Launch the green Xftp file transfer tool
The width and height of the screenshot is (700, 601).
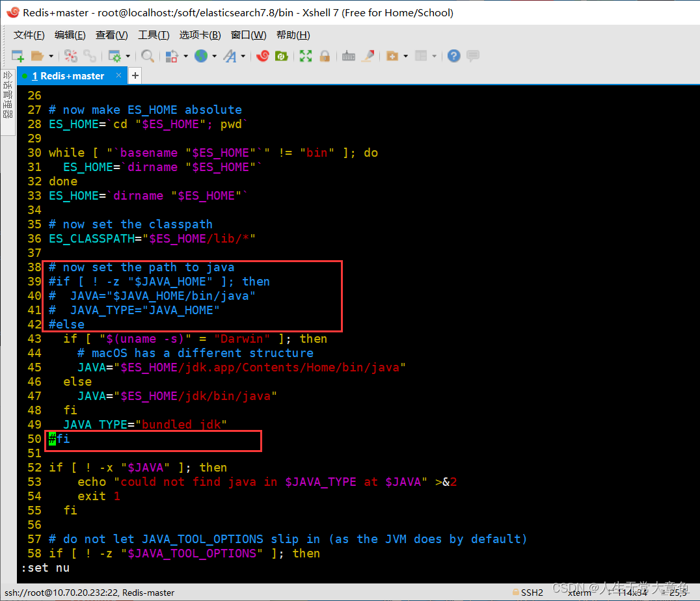tap(281, 56)
